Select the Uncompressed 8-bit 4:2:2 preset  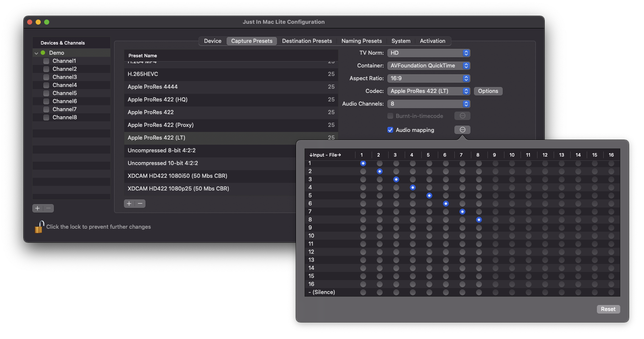pyautogui.click(x=210, y=151)
